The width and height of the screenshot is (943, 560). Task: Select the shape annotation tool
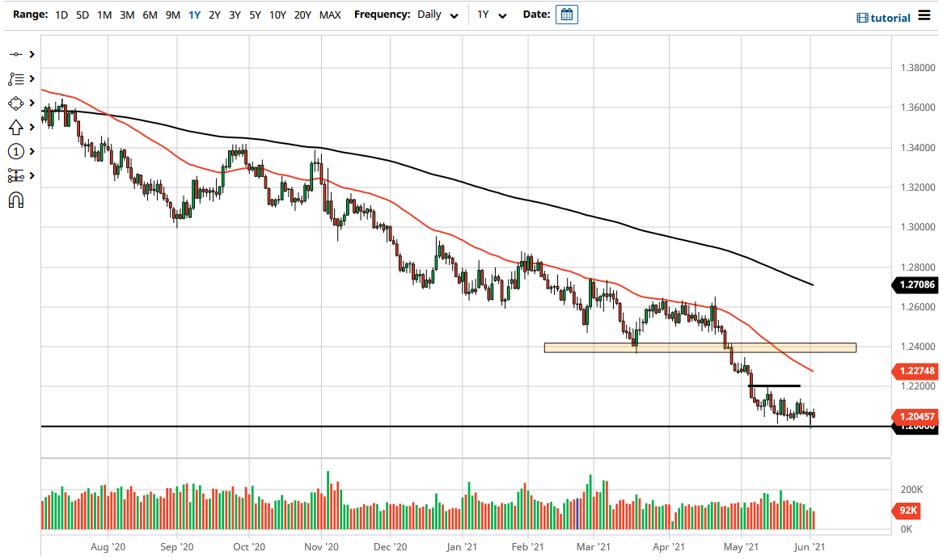pos(16,103)
